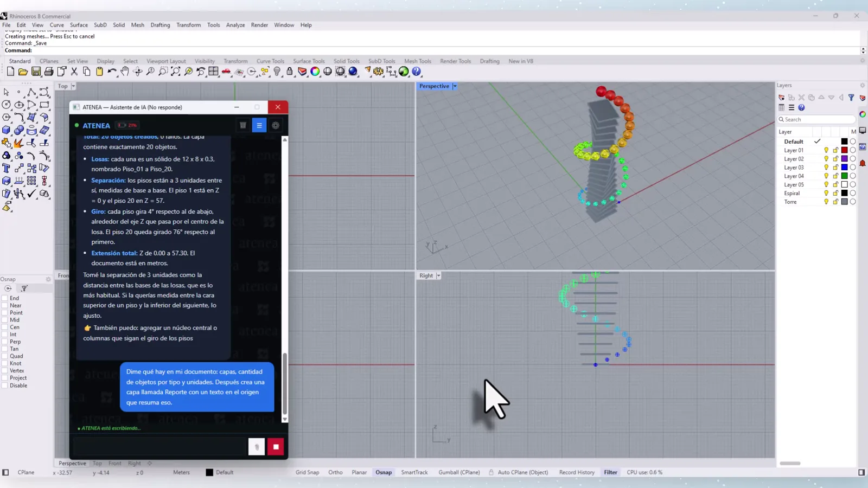Switch to the Front viewport tab at bottom
The width and height of the screenshot is (868, 488).
pyautogui.click(x=114, y=464)
